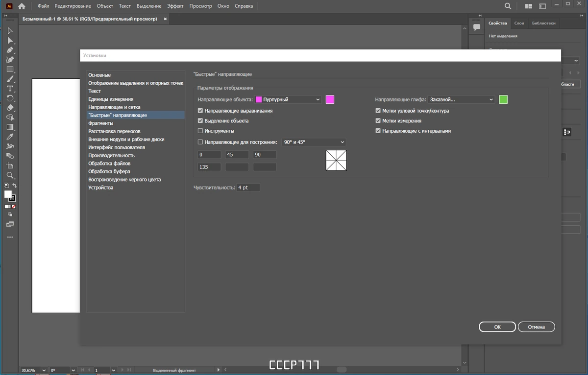
Task: Uncheck the Выделение объекта option
Action: point(200,121)
